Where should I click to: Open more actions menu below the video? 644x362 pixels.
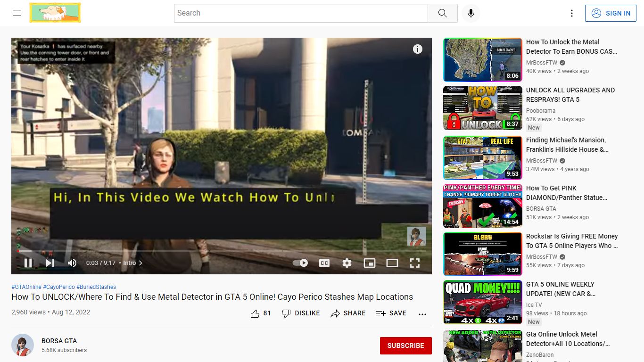pos(422,314)
